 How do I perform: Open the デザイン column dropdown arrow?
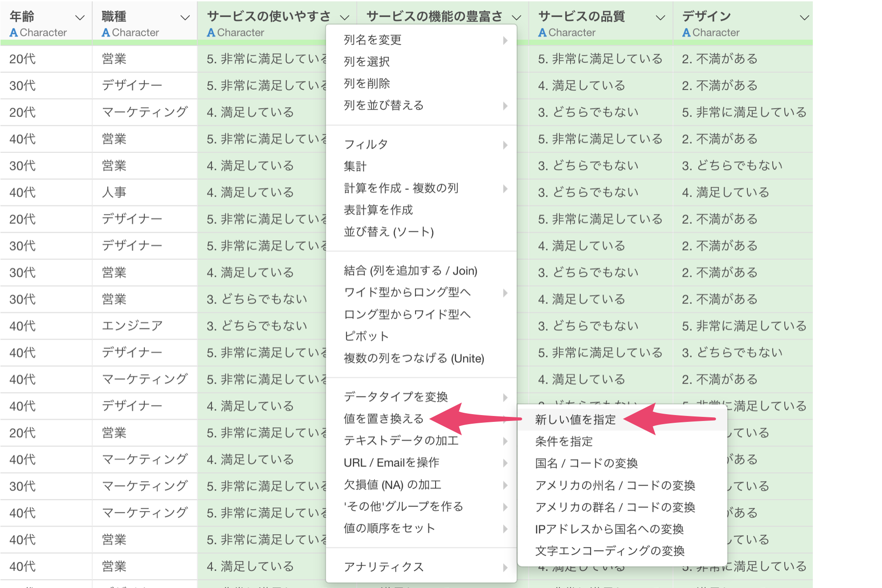[x=804, y=18]
